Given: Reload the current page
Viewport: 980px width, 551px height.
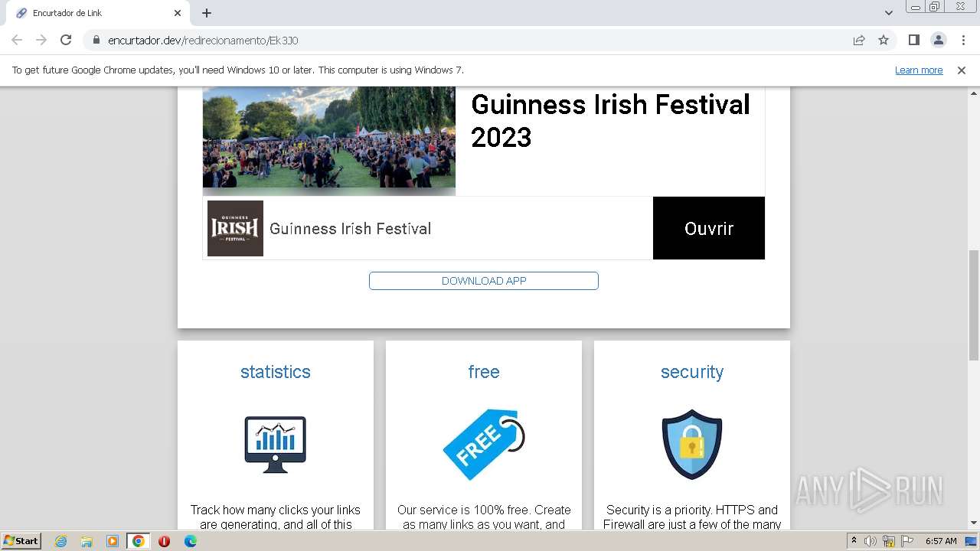Looking at the screenshot, I should [66, 40].
